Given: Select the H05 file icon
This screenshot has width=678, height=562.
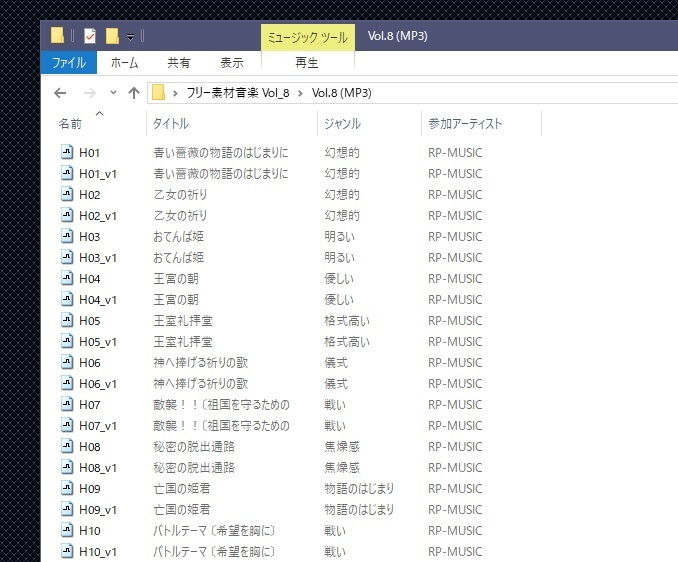Looking at the screenshot, I should tap(67, 320).
